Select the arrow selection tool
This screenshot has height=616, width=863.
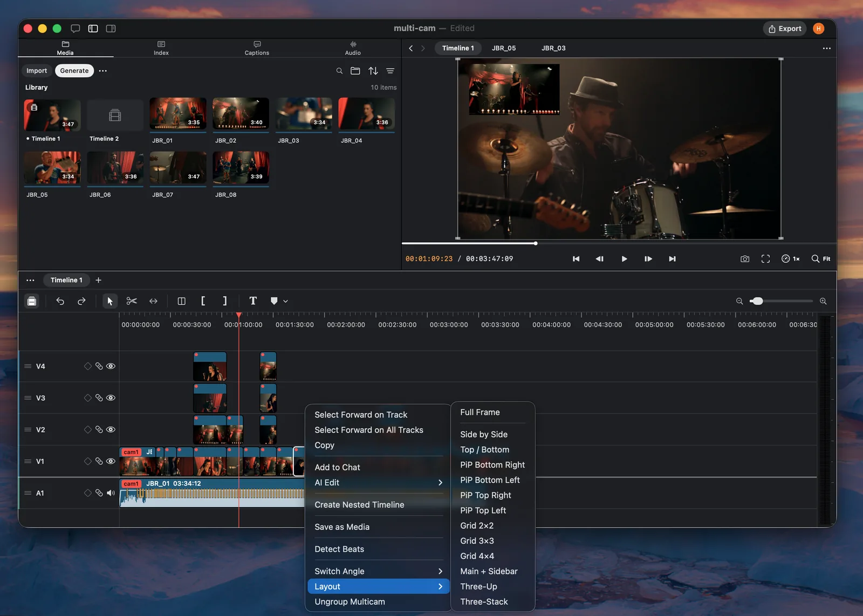[x=110, y=301]
